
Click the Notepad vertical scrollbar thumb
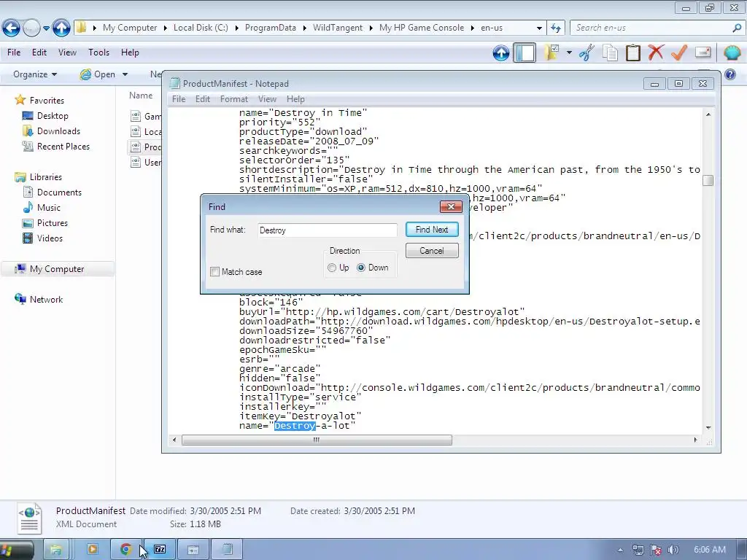tap(708, 181)
